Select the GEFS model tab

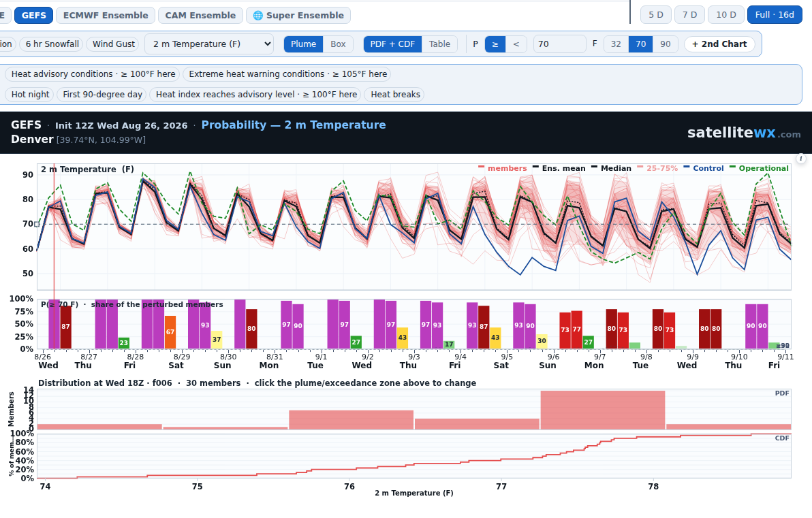tap(33, 15)
